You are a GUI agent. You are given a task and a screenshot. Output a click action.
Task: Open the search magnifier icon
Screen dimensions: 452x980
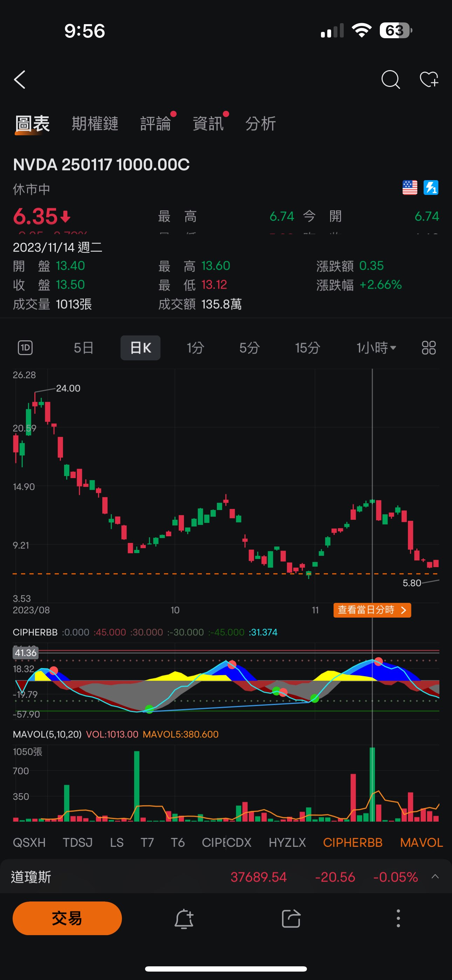390,80
